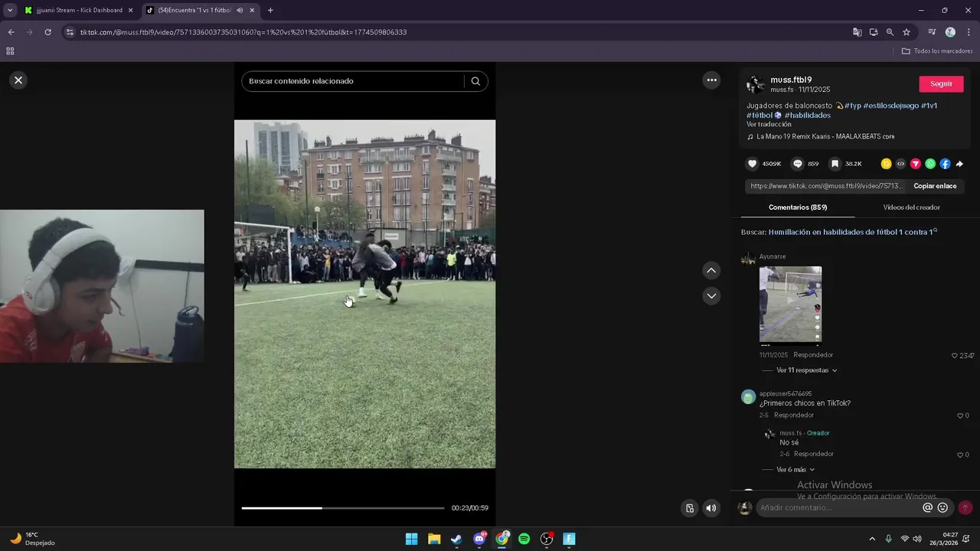
Task: Post the comment with the red arrow
Action: 965,507
